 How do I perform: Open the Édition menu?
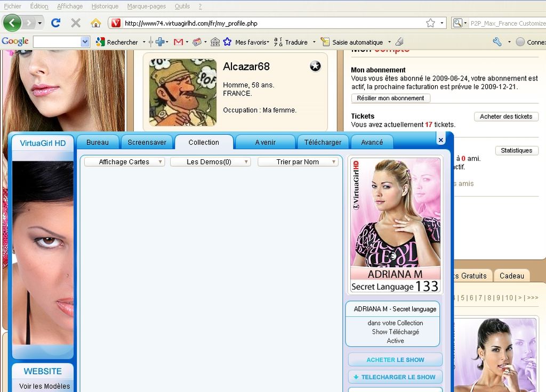coord(39,6)
